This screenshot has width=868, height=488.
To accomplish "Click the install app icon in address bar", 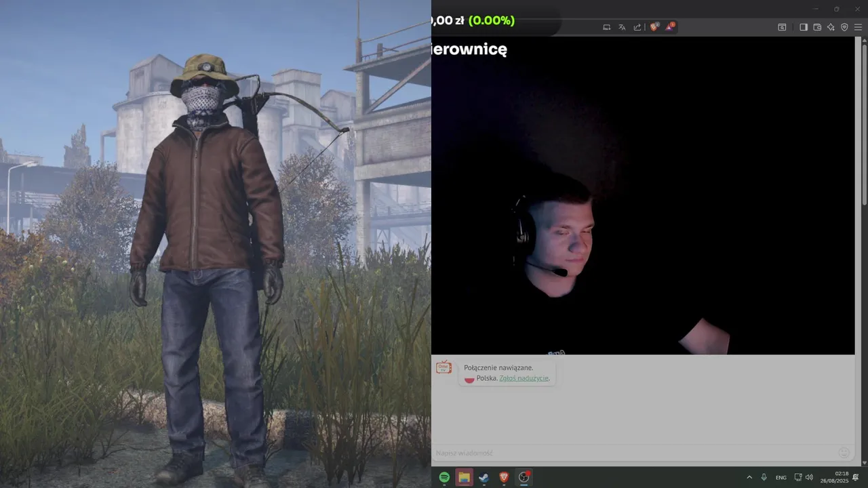I will (x=607, y=27).
